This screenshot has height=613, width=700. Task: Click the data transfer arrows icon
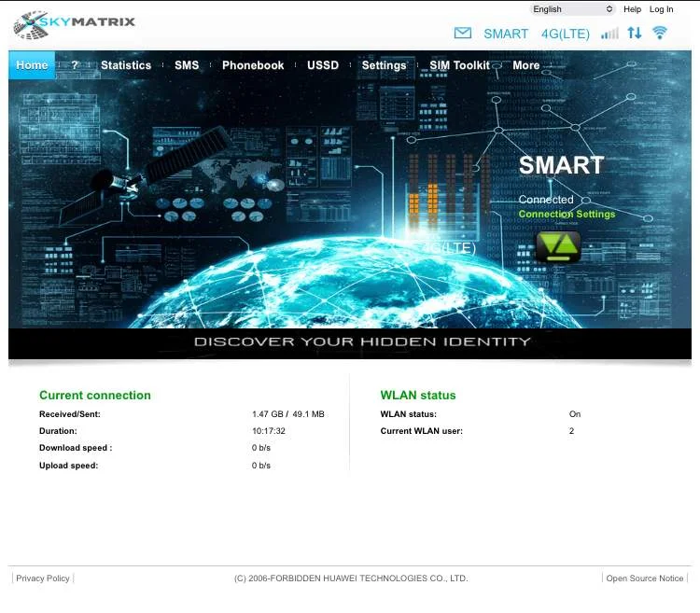click(635, 33)
